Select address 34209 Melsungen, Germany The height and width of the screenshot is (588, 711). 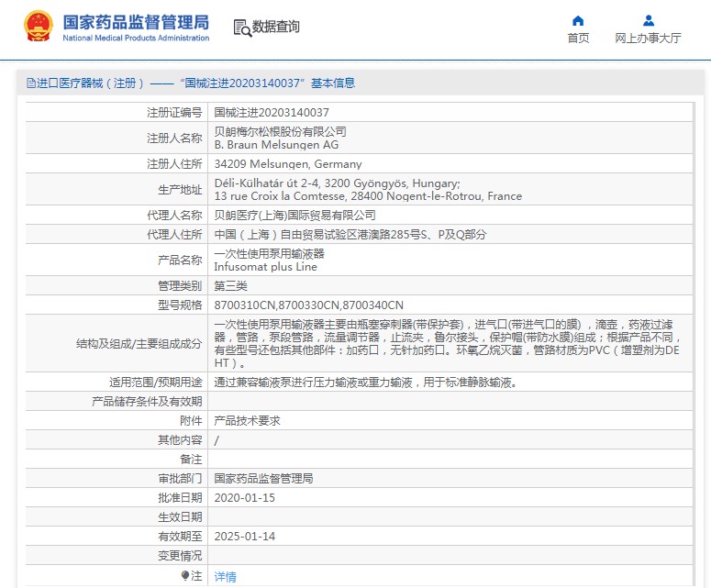[x=288, y=163]
